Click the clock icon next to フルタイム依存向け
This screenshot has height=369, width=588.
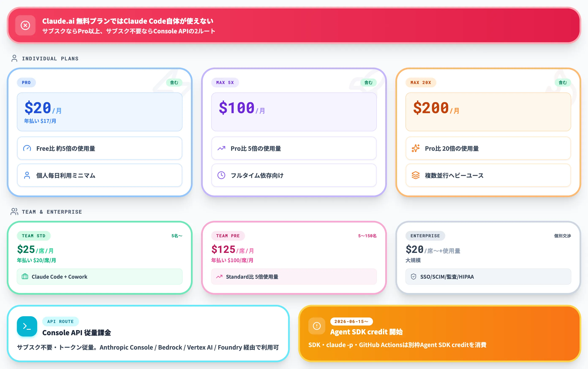tap(222, 175)
